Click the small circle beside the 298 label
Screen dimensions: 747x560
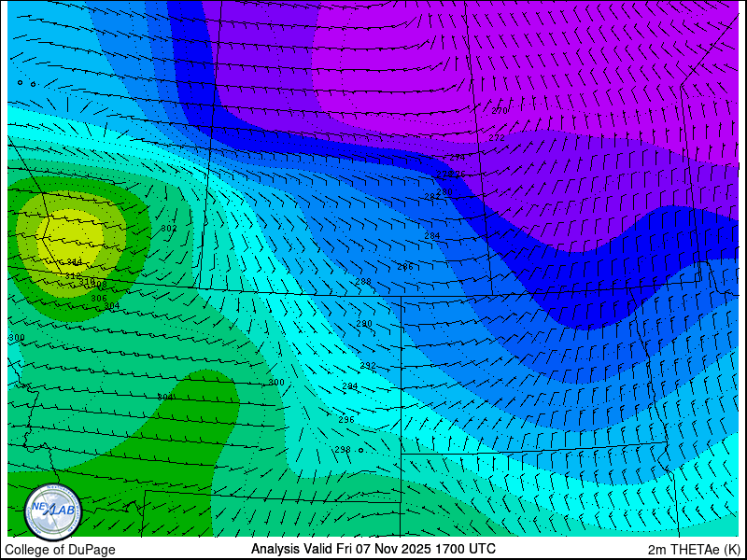360,450
